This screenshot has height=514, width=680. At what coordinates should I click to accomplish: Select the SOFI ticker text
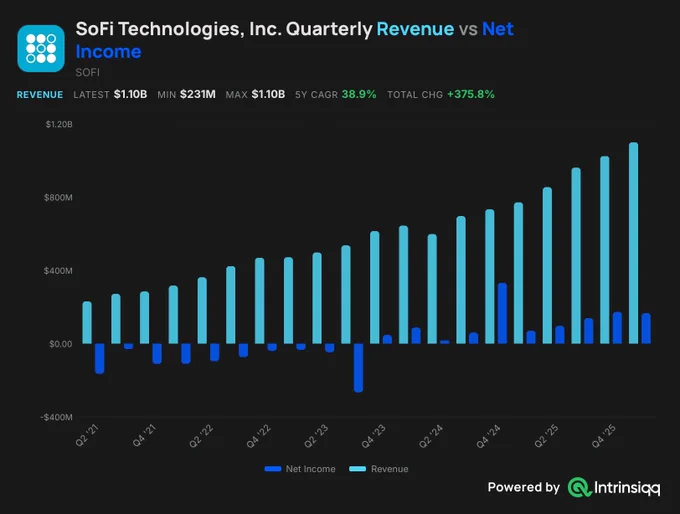88,72
